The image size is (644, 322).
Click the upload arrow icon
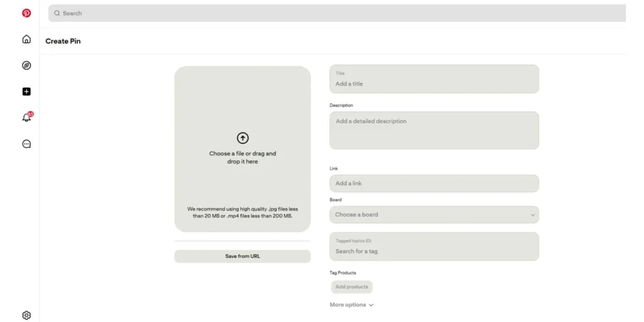[242, 138]
